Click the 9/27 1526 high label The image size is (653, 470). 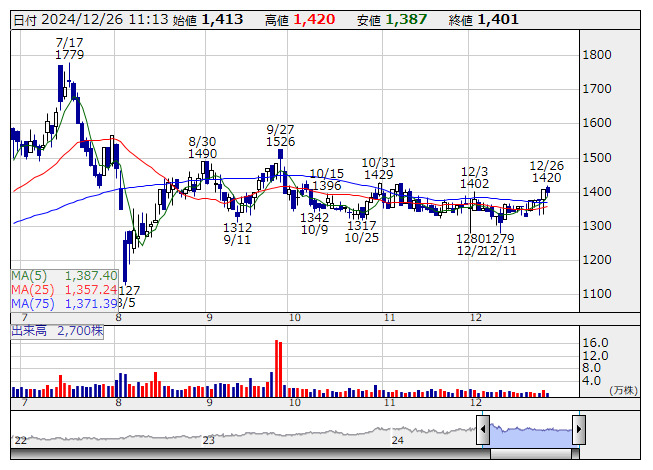click(280, 136)
